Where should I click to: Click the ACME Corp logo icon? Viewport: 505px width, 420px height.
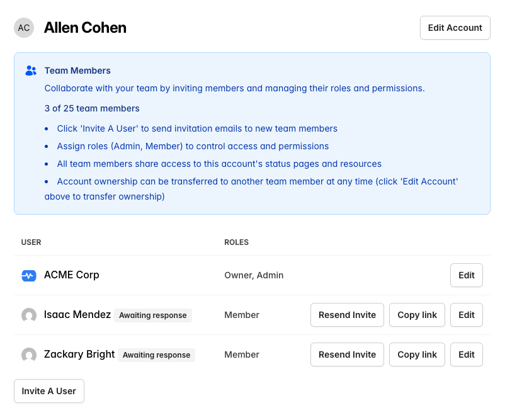point(29,275)
